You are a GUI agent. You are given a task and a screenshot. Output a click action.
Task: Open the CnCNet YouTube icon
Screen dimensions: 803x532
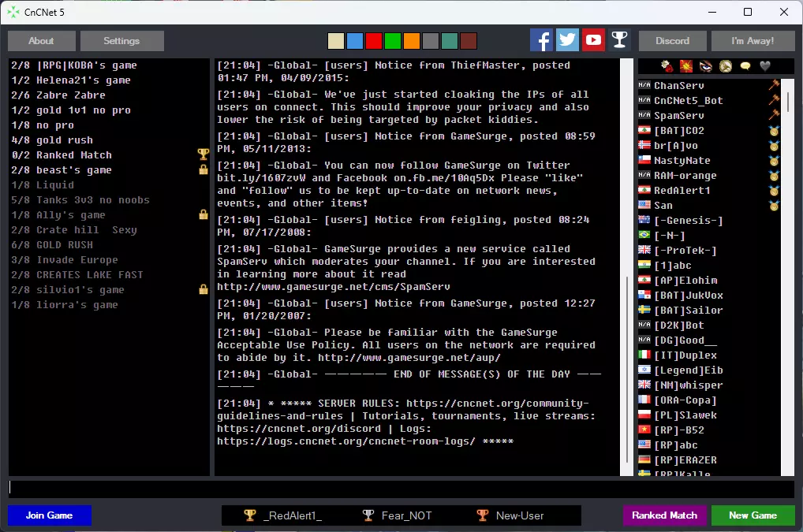pyautogui.click(x=593, y=40)
